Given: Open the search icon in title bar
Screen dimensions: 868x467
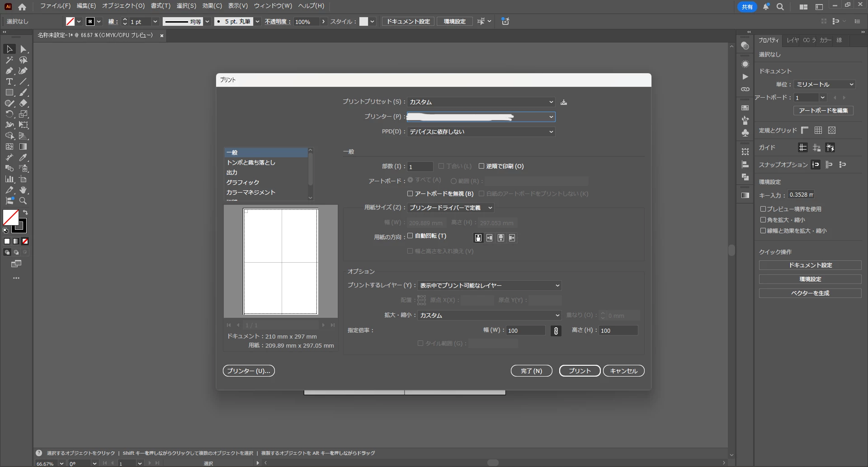Looking at the screenshot, I should pos(780,7).
